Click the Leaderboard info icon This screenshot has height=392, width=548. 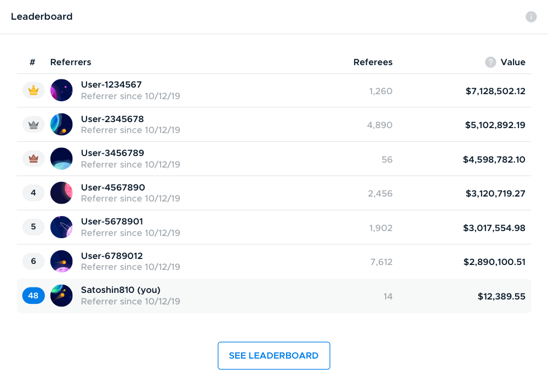tap(531, 16)
